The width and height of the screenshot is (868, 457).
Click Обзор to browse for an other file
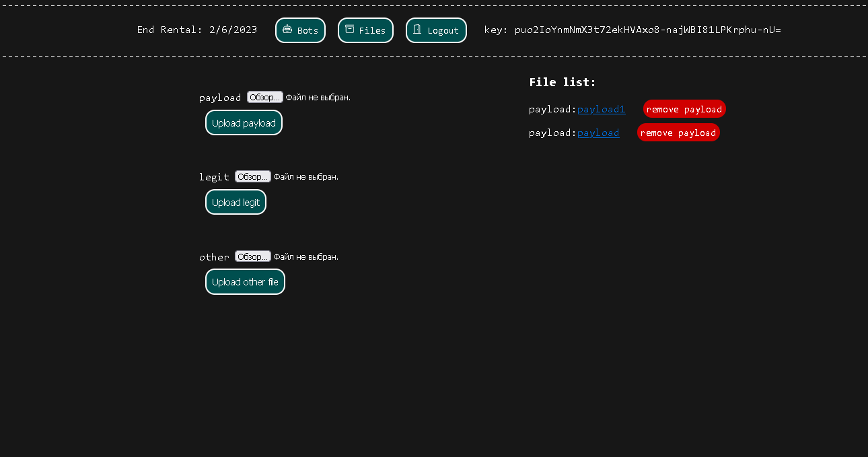[252, 256]
